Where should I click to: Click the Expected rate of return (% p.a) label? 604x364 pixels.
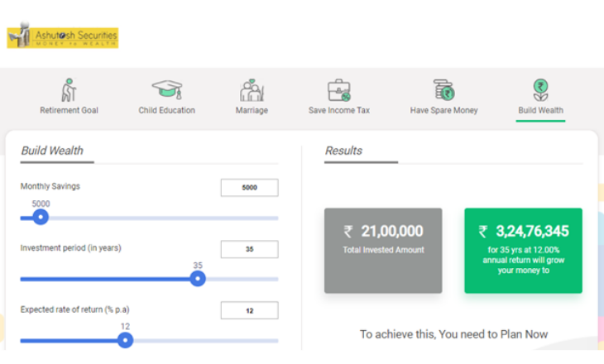[x=74, y=309]
